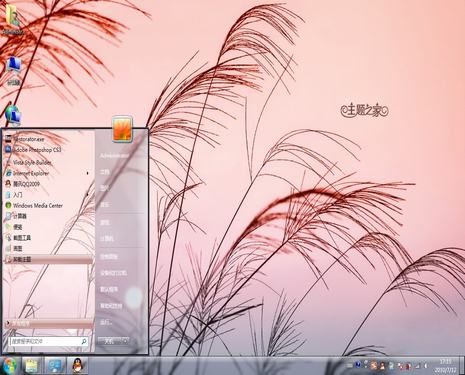Open Pictures (图片) in right column
Viewport: 465px width, 375px height.
[x=105, y=188]
